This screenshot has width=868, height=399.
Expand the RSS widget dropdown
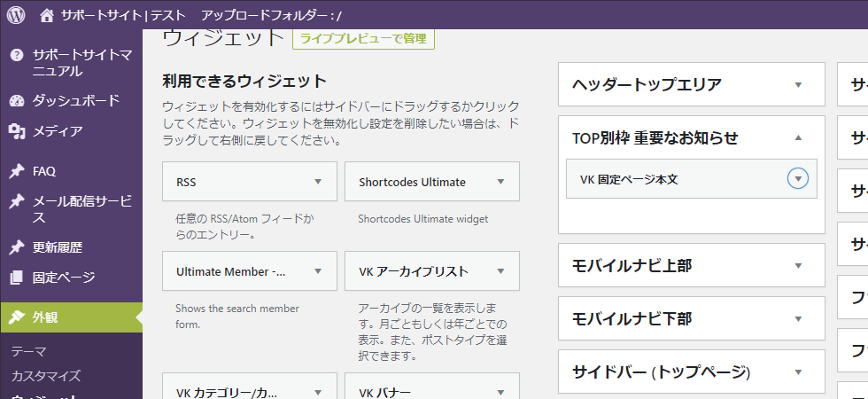click(x=318, y=182)
